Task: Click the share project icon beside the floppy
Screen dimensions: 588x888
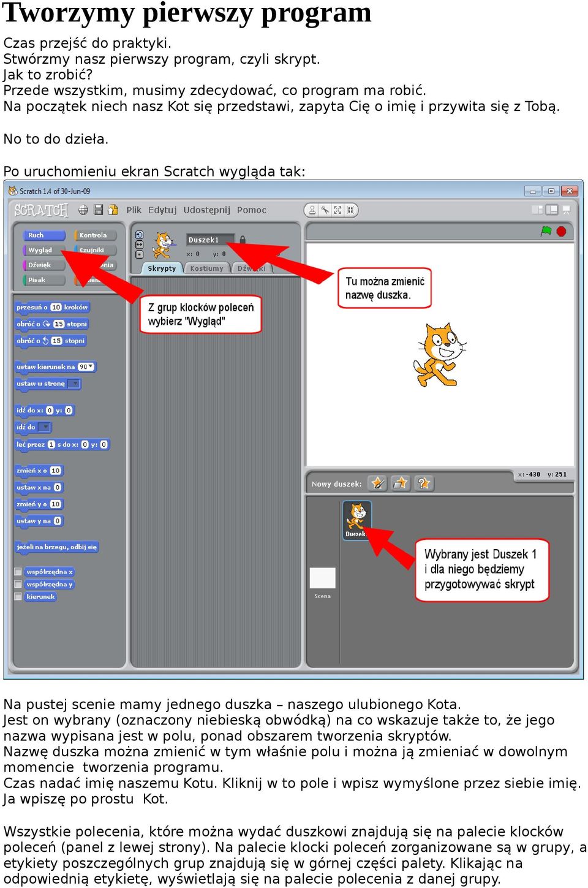Action: coord(113,210)
